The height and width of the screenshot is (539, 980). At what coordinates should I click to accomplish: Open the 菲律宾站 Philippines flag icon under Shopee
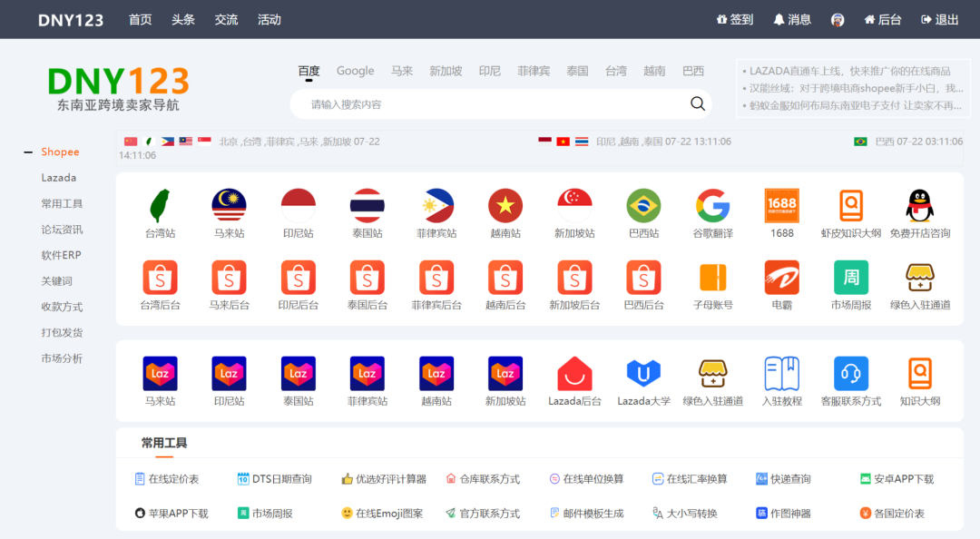[x=436, y=206]
